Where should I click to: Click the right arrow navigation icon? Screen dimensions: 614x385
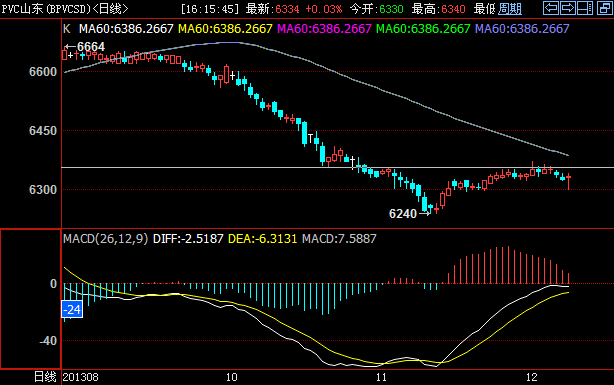click(568, 8)
